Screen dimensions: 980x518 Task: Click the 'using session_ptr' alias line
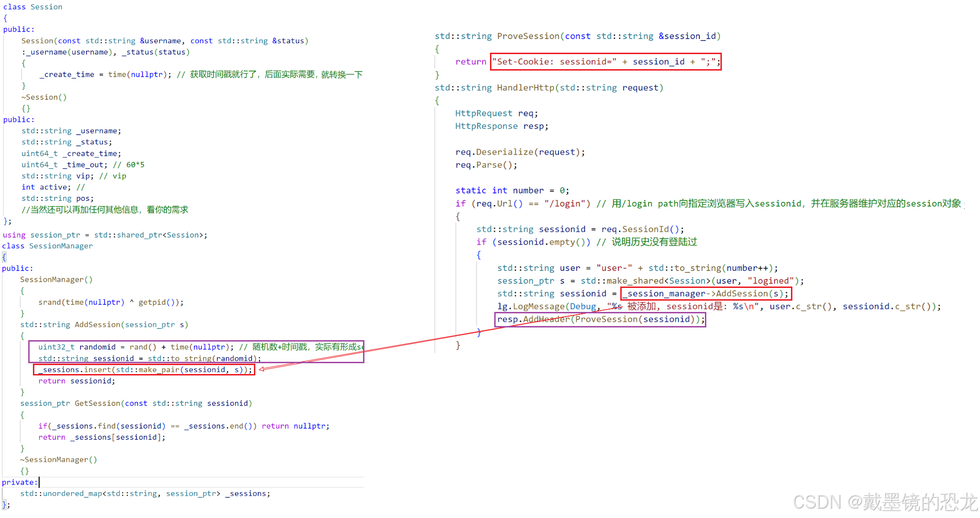click(x=105, y=235)
